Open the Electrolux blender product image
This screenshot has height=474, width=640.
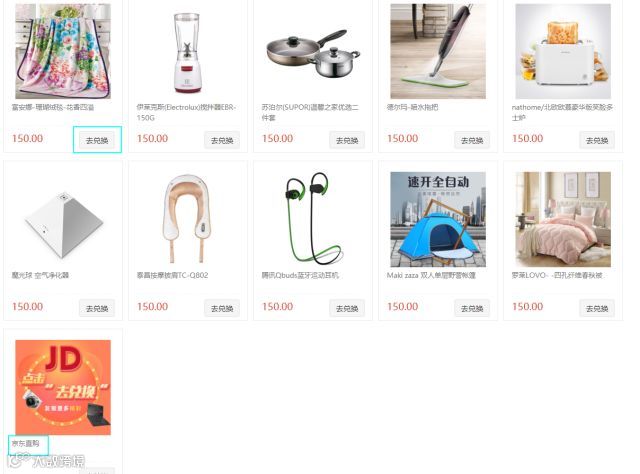click(188, 51)
